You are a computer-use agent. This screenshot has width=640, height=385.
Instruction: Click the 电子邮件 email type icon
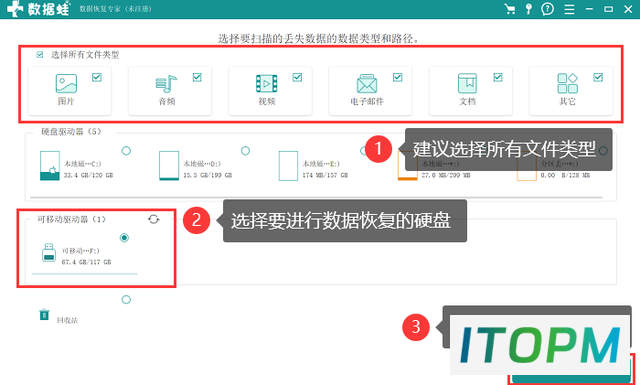click(x=367, y=84)
